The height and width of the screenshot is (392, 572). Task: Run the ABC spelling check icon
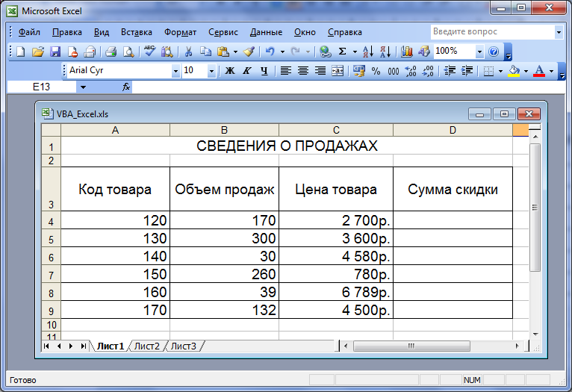click(149, 52)
